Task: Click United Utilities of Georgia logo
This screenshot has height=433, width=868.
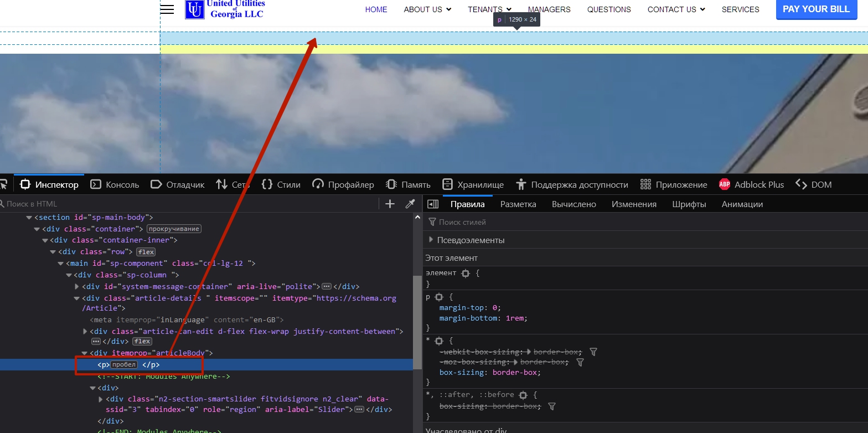Action: point(225,9)
